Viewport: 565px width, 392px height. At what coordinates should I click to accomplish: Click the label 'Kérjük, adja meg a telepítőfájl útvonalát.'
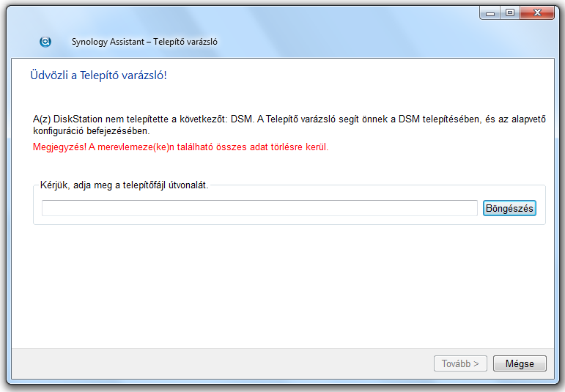[125, 185]
